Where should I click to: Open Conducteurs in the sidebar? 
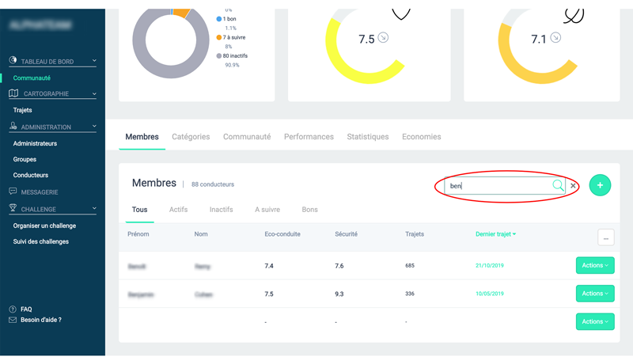pos(31,175)
